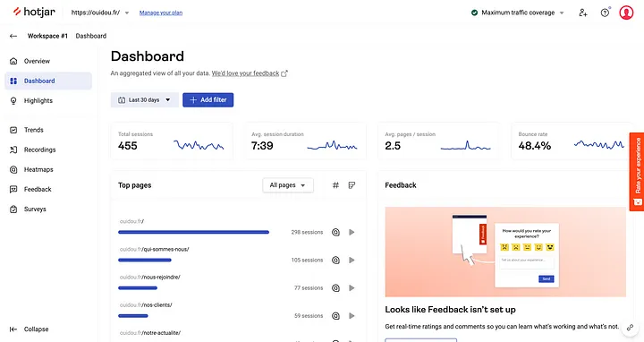Open the help question mark icon
Image resolution: width=644 pixels, height=342 pixels.
click(605, 13)
